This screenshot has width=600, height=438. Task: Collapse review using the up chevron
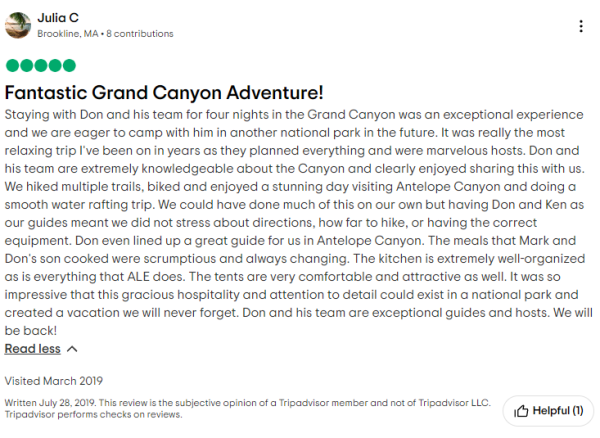coord(72,349)
